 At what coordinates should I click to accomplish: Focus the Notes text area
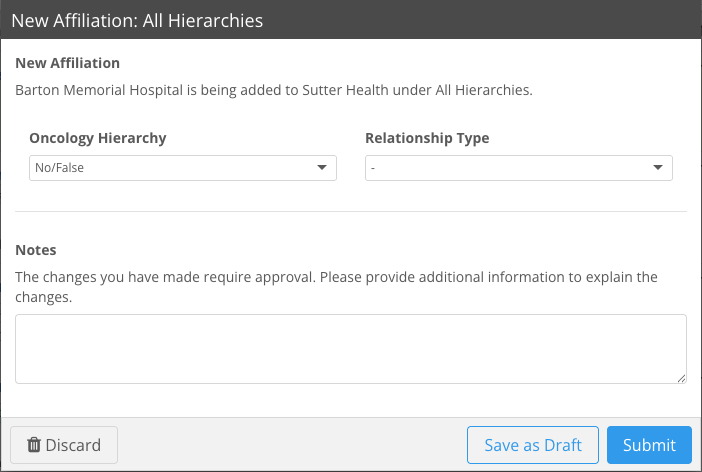(x=351, y=349)
